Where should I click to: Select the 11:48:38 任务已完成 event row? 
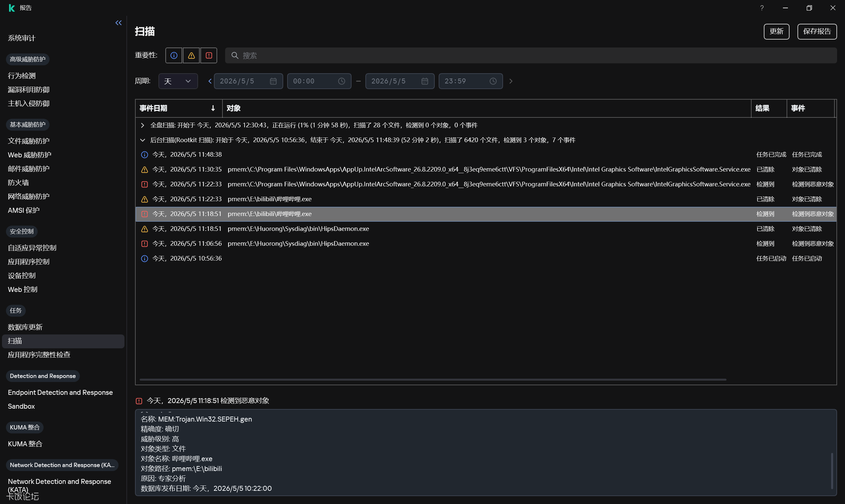point(486,154)
